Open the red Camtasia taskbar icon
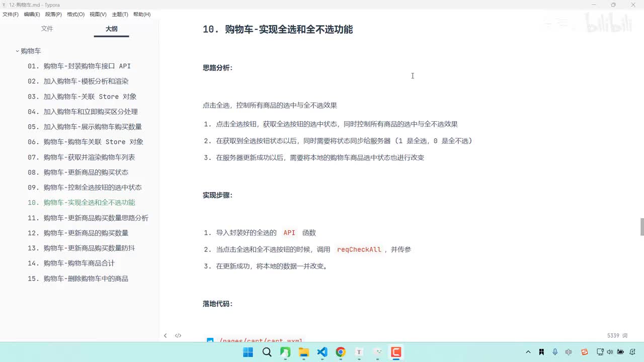The image size is (644, 362). pyautogui.click(x=396, y=352)
